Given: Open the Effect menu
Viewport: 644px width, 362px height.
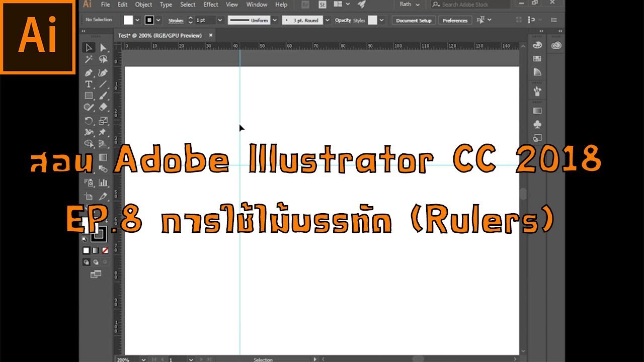Looking at the screenshot, I should pos(211,5).
